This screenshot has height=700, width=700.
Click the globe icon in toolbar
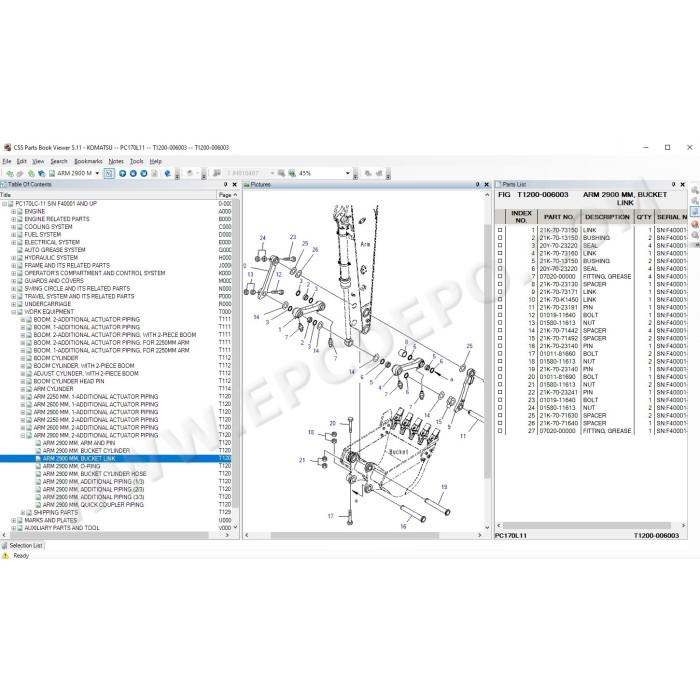(x=167, y=173)
